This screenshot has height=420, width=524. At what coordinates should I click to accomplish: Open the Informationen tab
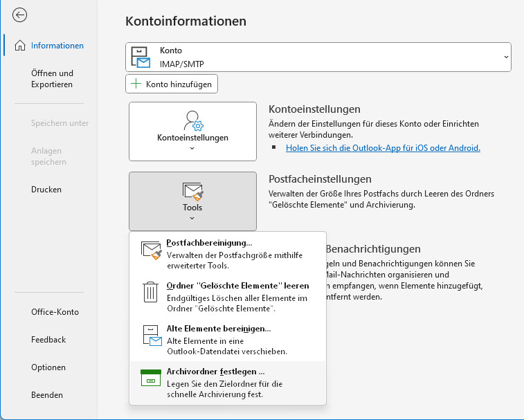(57, 46)
